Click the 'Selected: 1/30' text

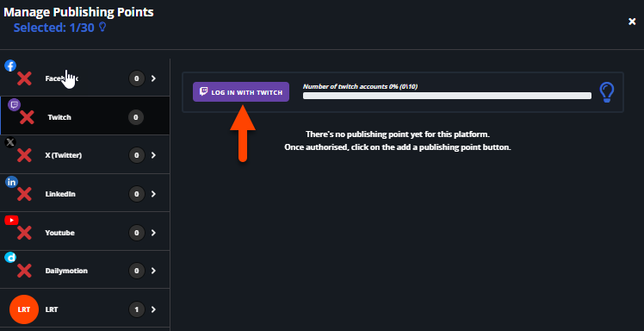coord(53,28)
